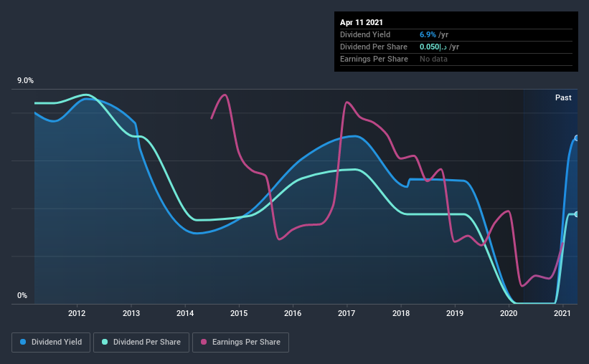Viewport: 589px width, 364px height.
Task: Click the 2021 x-axis label
Action: point(562,313)
